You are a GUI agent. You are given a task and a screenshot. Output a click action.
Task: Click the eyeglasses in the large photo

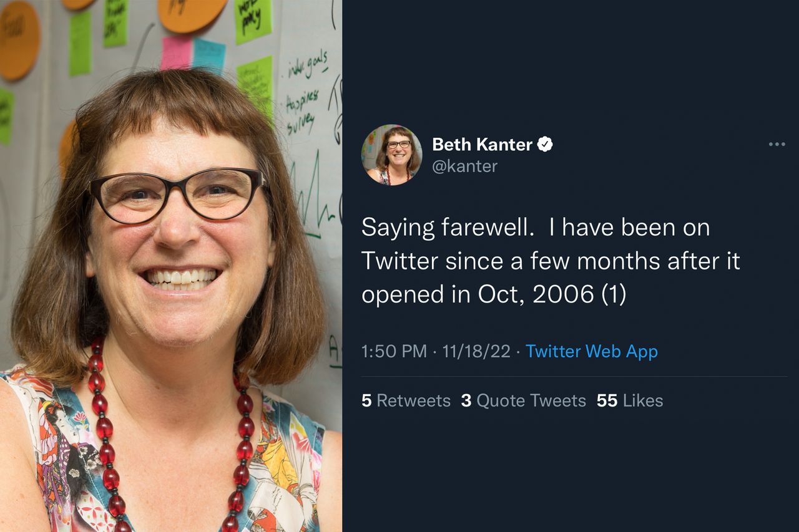click(177, 195)
